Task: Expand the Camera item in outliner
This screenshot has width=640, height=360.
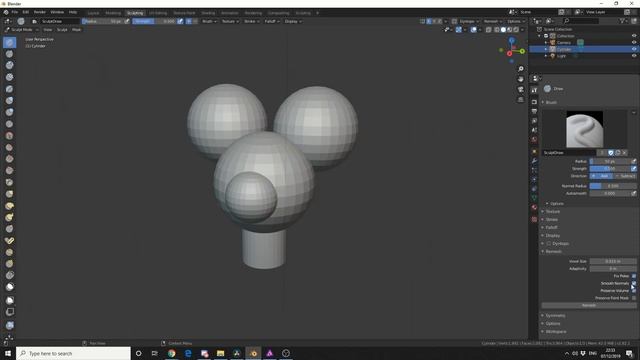Action: tap(546, 42)
